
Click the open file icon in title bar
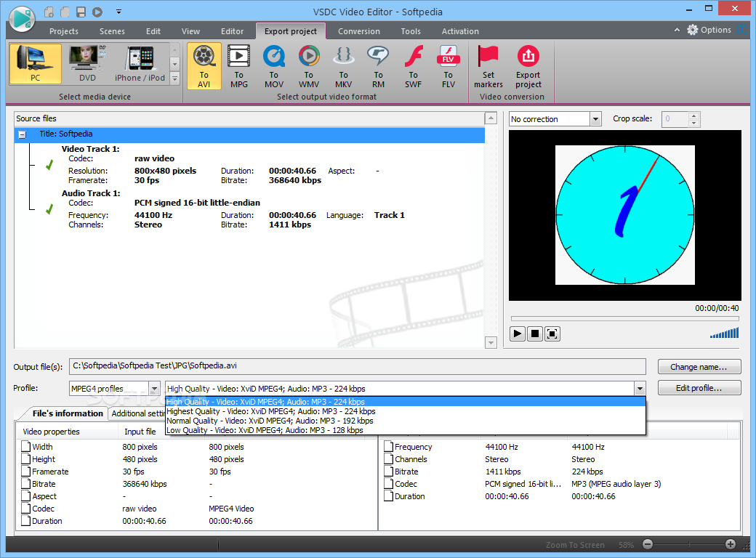65,12
